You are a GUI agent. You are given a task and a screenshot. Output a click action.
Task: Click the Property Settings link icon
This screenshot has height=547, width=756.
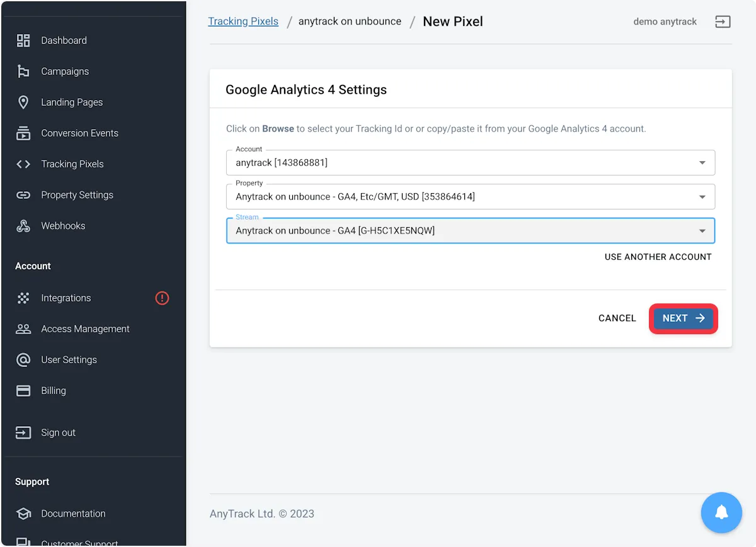[23, 195]
